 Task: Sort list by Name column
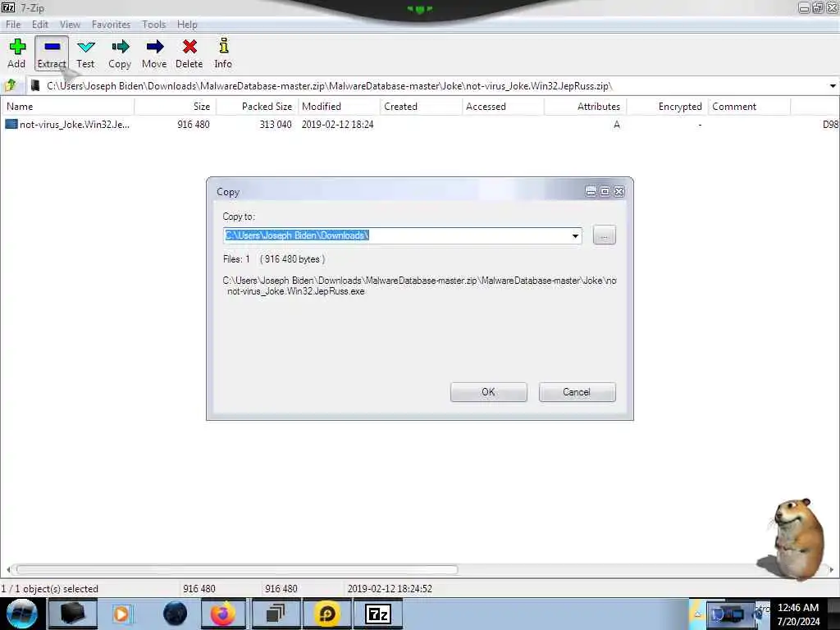tap(67, 107)
